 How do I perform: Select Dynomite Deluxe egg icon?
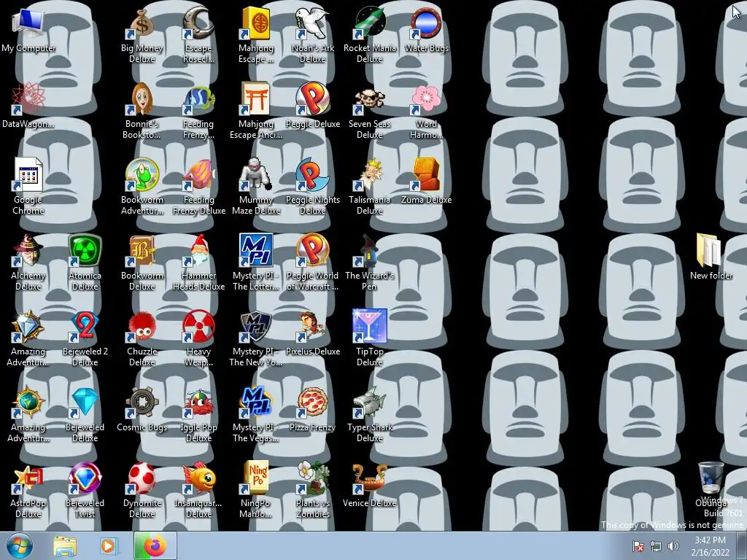click(142, 478)
